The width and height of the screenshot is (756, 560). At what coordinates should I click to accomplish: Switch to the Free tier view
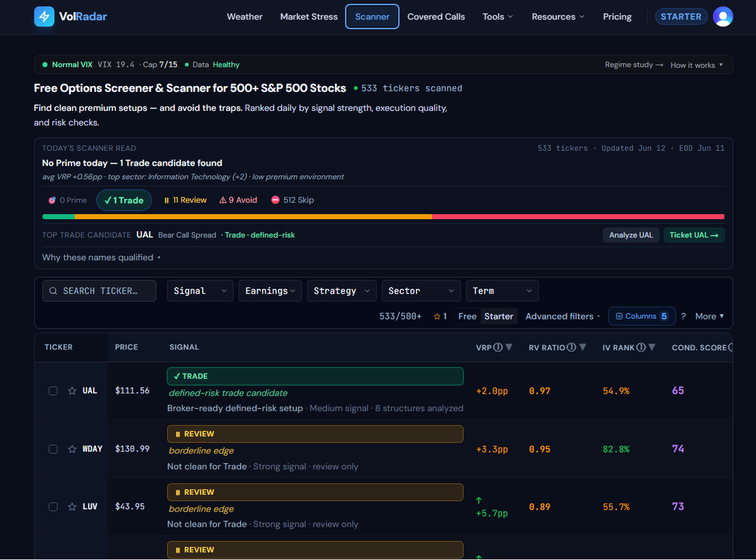(467, 316)
